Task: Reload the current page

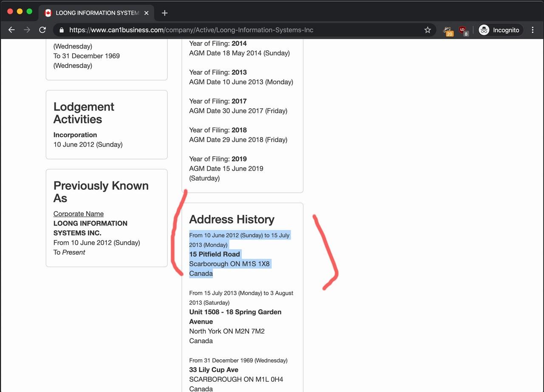Action: [42, 30]
